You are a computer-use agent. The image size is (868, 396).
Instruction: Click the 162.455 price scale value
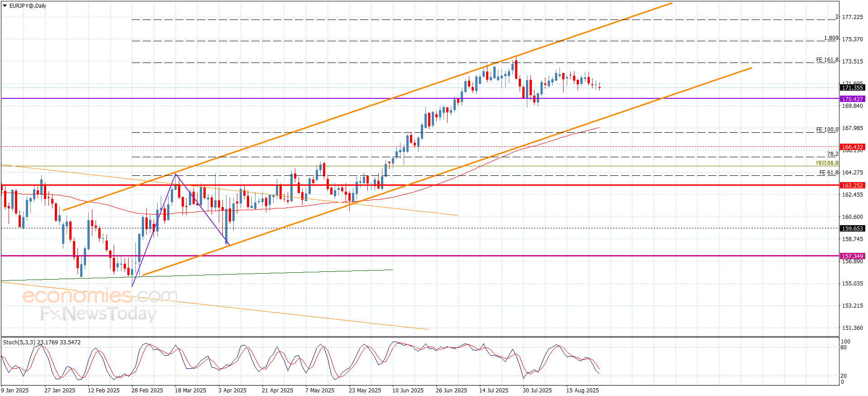[x=852, y=195]
